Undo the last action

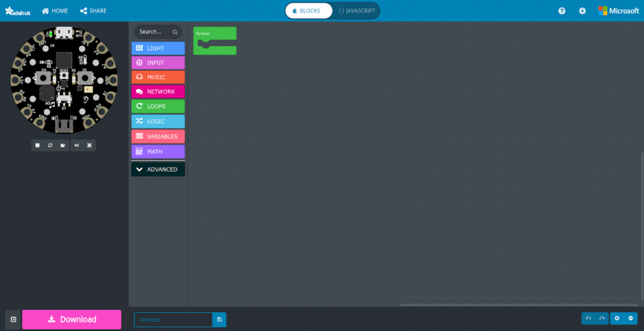tap(588, 319)
